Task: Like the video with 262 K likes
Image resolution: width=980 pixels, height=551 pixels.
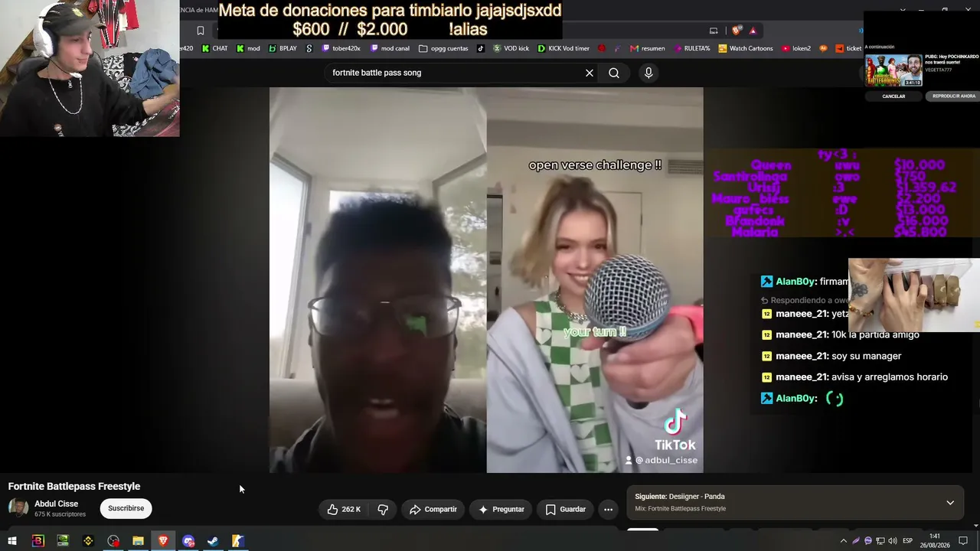Action: 344,509
